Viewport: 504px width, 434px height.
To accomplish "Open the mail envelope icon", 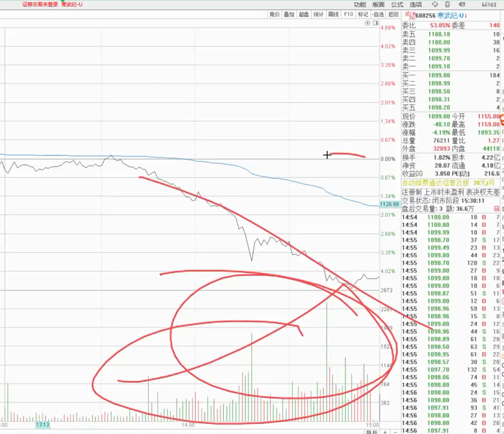I will pyautogui.click(x=462, y=4).
